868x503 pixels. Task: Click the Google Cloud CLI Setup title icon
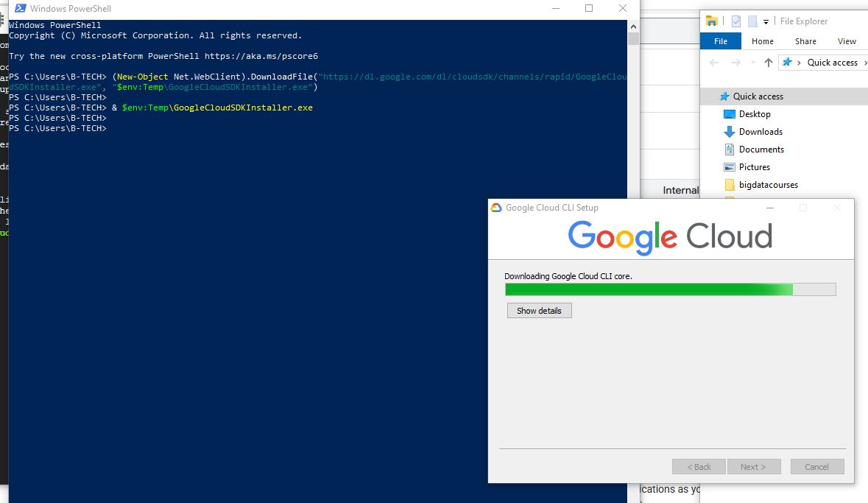496,208
